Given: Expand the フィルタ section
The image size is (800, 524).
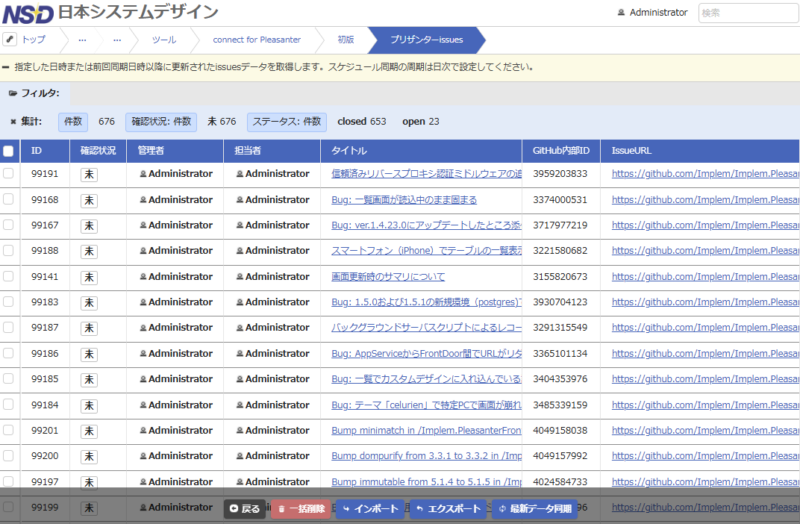Looking at the screenshot, I should click(40, 93).
